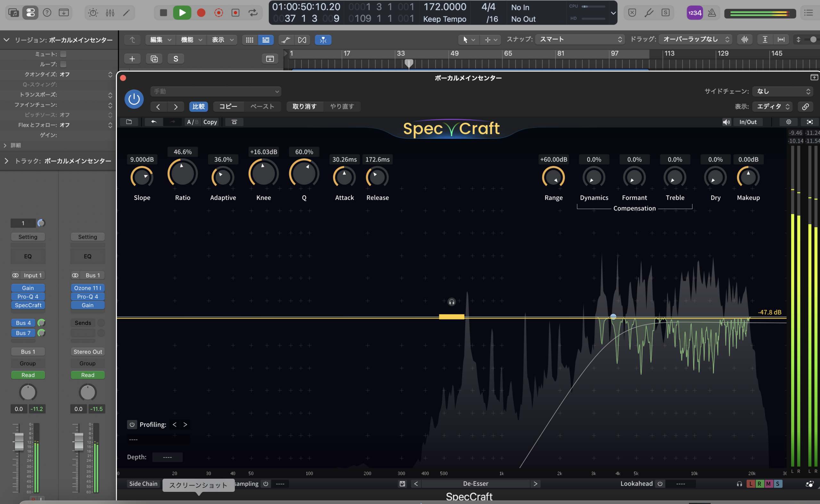Toggle the SpecCraft A/B comparison
The height and width of the screenshot is (504, 820).
pyautogui.click(x=193, y=122)
